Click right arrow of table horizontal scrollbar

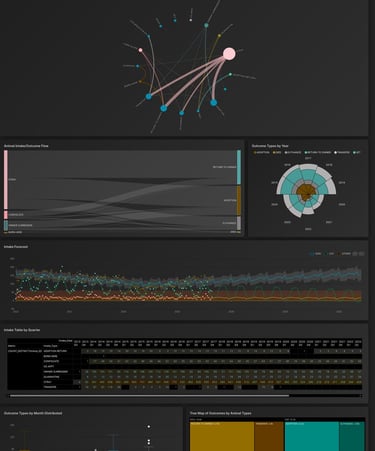click(361, 396)
